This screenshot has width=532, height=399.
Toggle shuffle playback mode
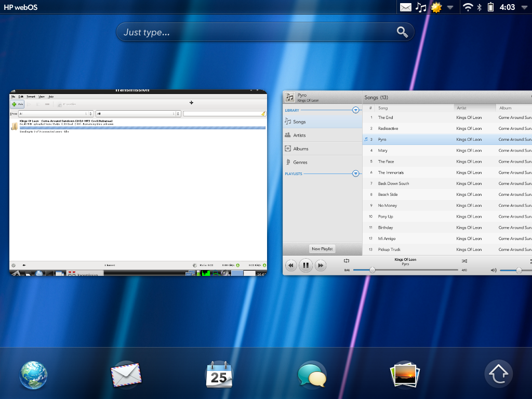(464, 260)
